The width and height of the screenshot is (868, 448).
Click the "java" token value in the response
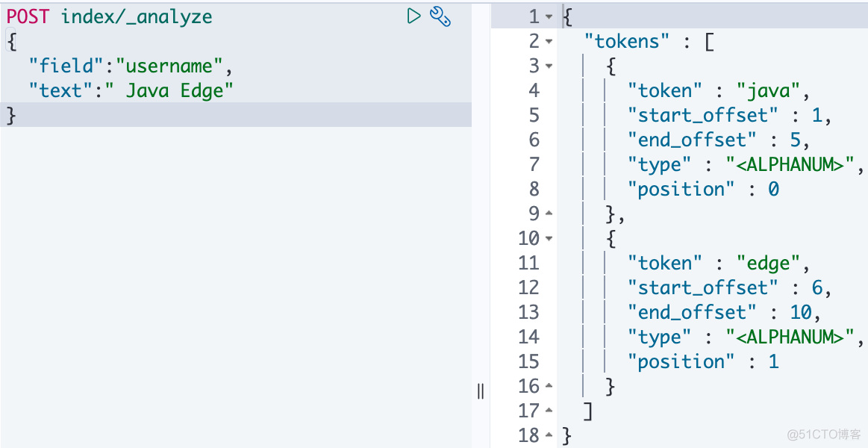point(768,91)
